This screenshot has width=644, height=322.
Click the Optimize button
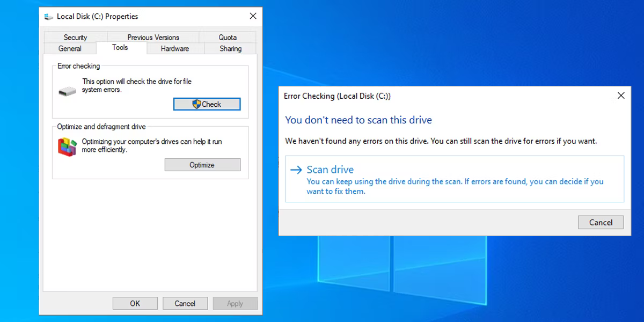coord(202,165)
